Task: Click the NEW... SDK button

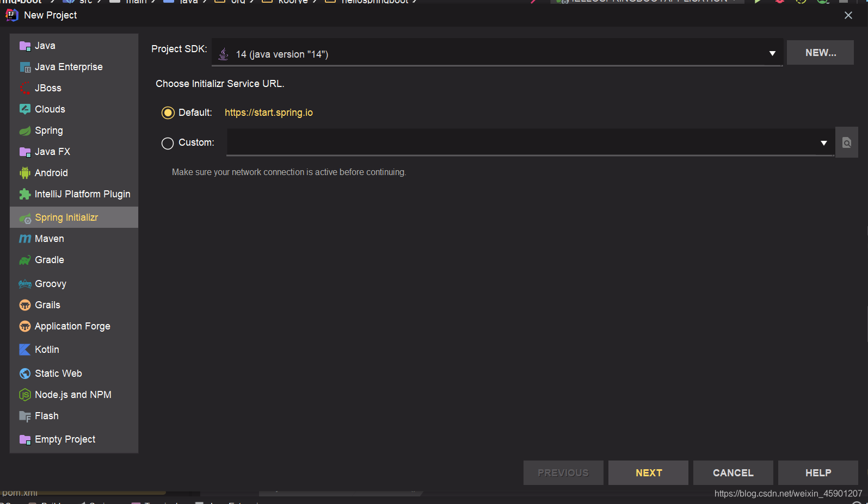Action: point(820,53)
